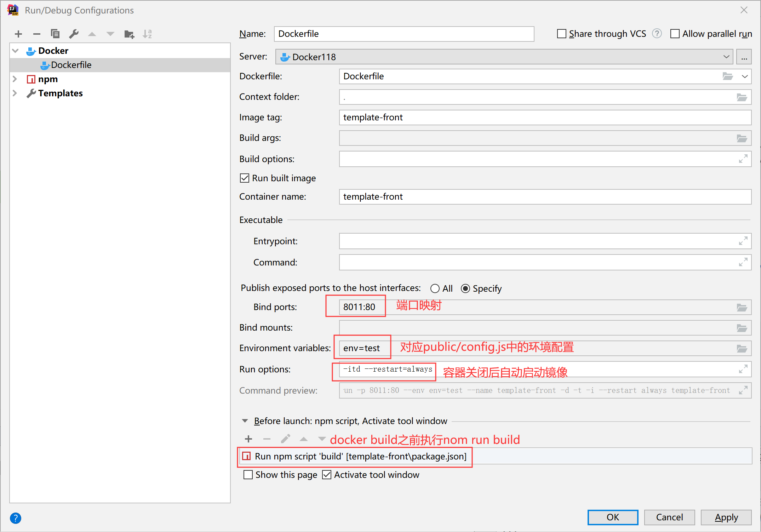
Task: Click the folder icon for Context folder
Action: click(x=741, y=97)
